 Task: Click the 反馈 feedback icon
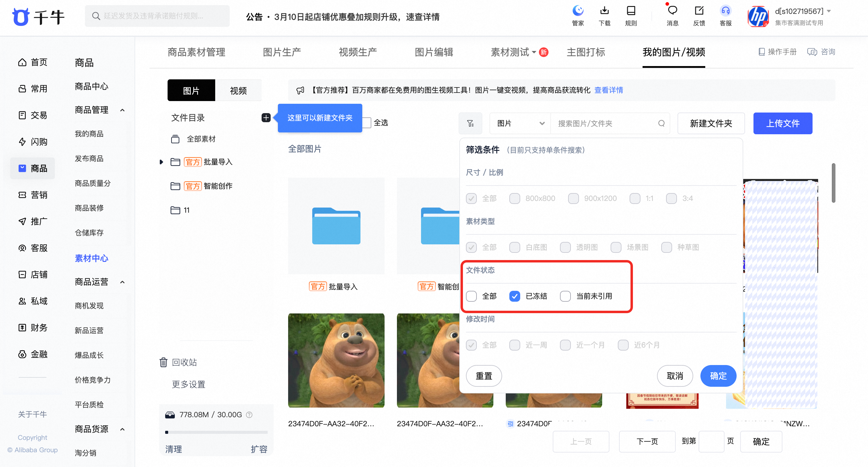pyautogui.click(x=699, y=15)
